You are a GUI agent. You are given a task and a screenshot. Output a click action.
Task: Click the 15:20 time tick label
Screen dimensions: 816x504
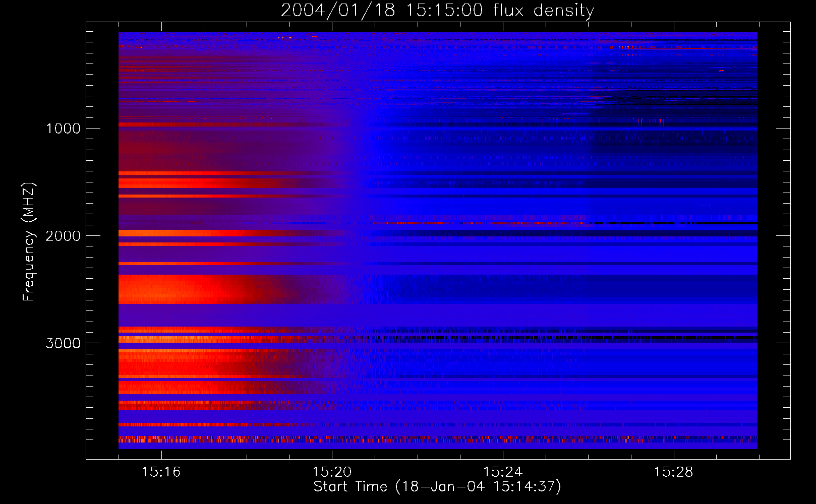(332, 472)
